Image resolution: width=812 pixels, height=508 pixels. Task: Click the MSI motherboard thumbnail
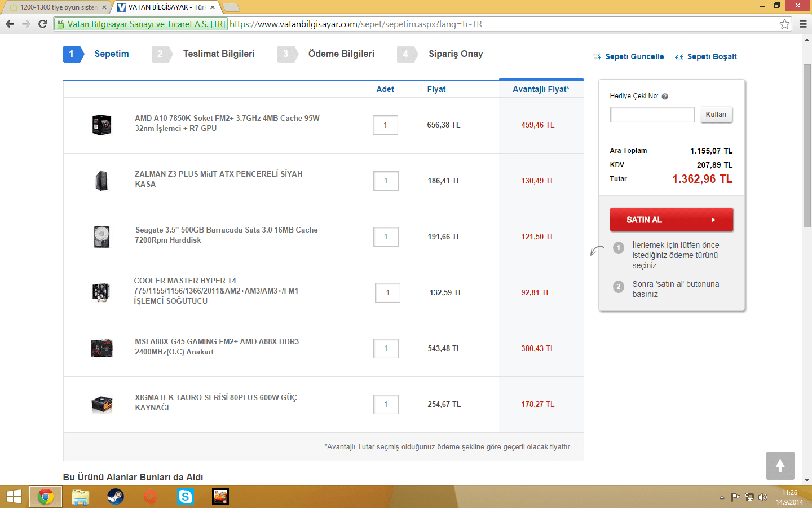click(102, 348)
